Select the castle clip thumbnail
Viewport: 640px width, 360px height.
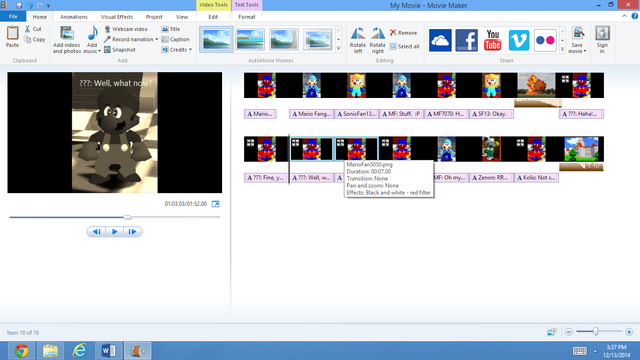point(581,149)
